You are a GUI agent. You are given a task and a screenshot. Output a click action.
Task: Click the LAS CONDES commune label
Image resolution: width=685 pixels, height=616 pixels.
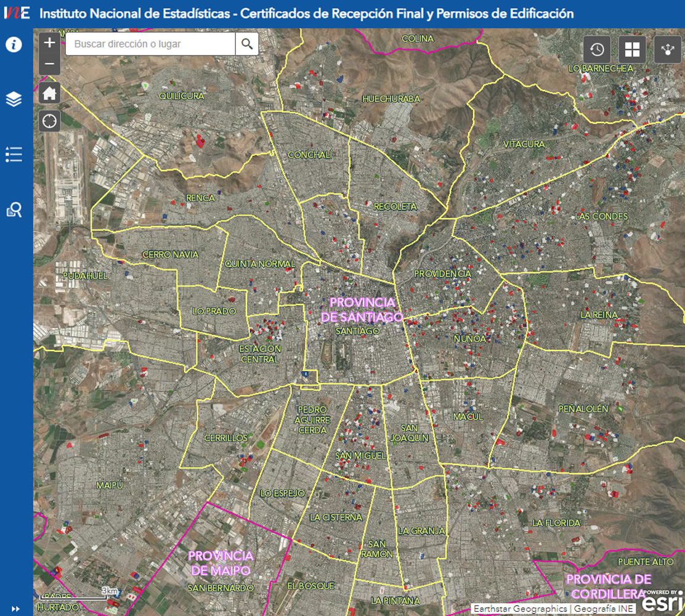point(601,216)
